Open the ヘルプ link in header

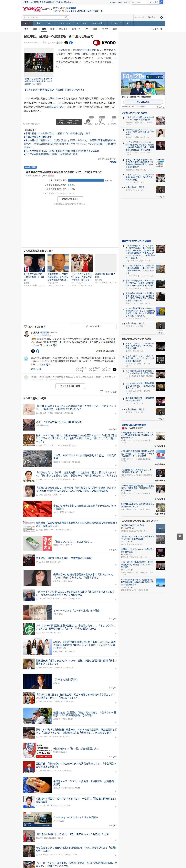[127, 2]
